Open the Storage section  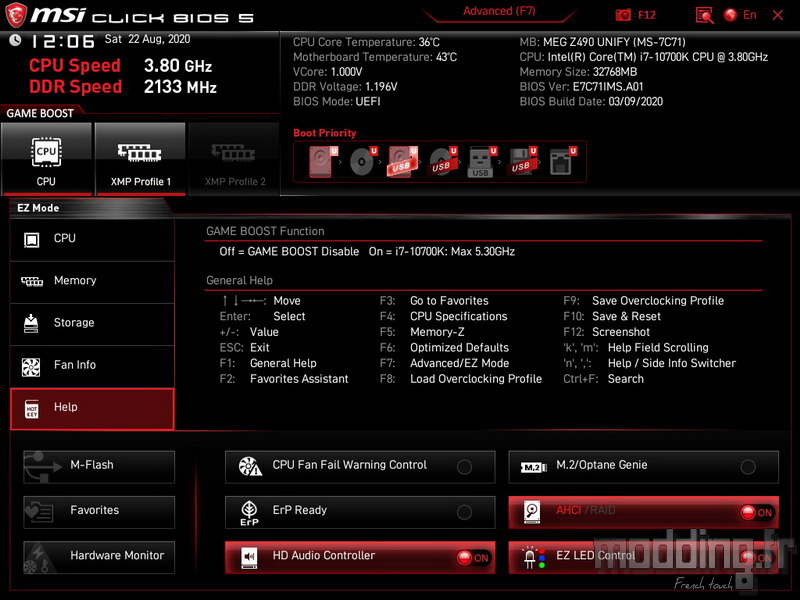coord(92,324)
